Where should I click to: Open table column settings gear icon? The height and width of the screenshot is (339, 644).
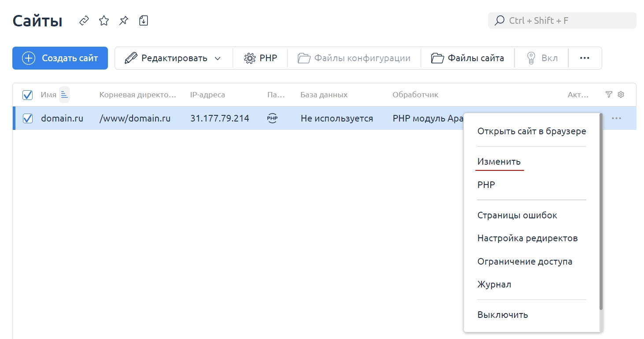pos(621,95)
